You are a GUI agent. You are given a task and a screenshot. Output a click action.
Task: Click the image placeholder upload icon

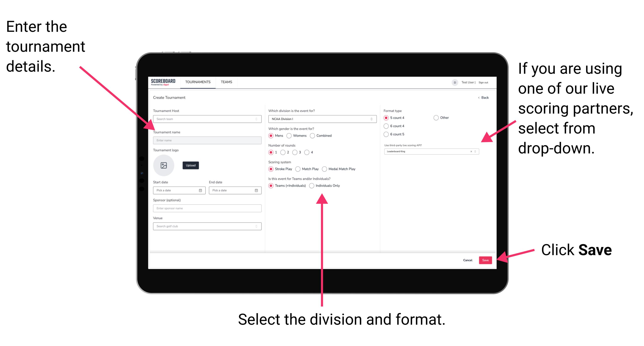click(x=163, y=165)
